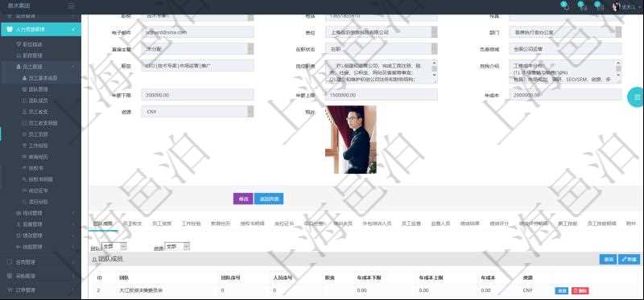Screen dimensions: 644x300
Task: Collapse the 人力资源管理 sidebar section
Action: 41,30
